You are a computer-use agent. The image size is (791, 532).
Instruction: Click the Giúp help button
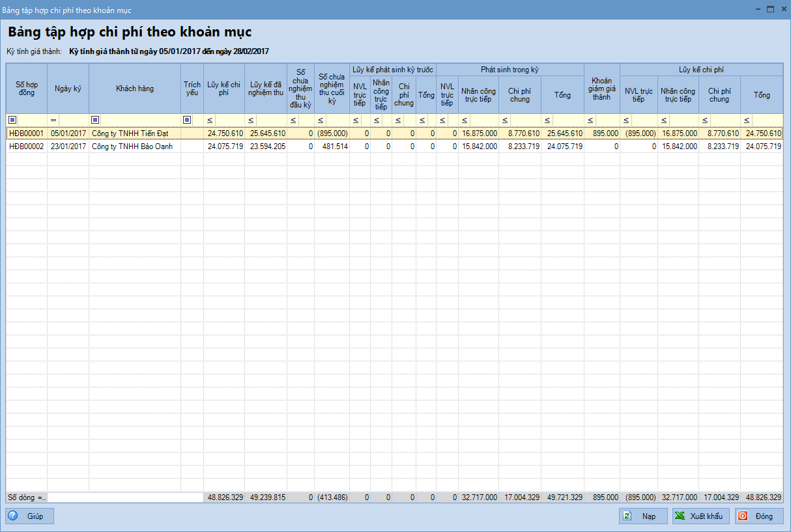pos(29,516)
